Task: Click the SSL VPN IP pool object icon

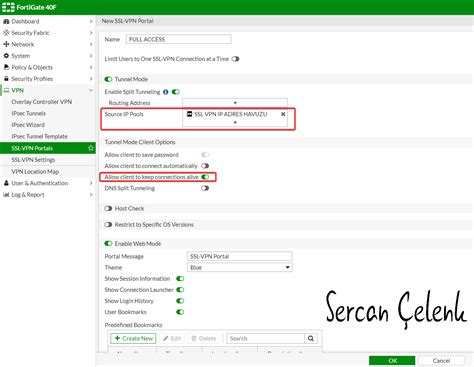Action: 189,114
